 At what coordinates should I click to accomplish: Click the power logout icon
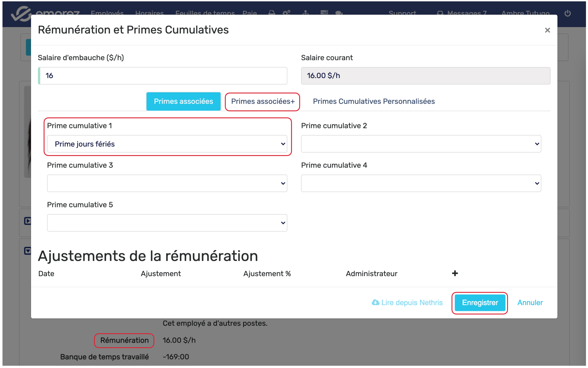(x=567, y=13)
